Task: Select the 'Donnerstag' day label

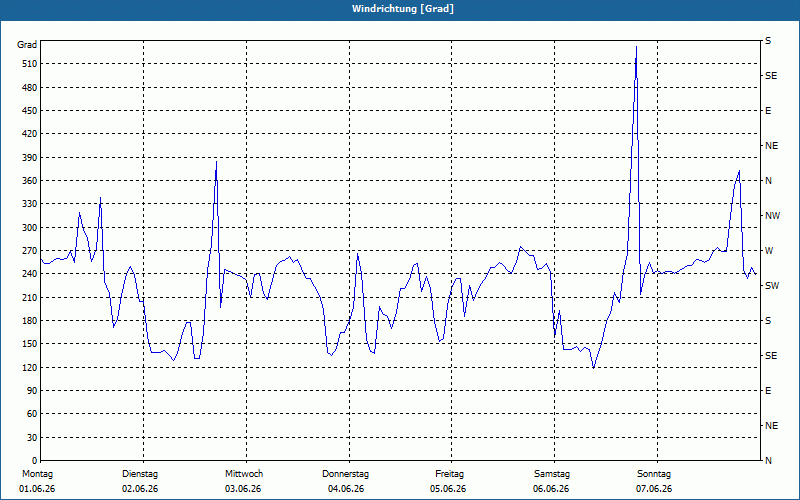Action: 345,474
